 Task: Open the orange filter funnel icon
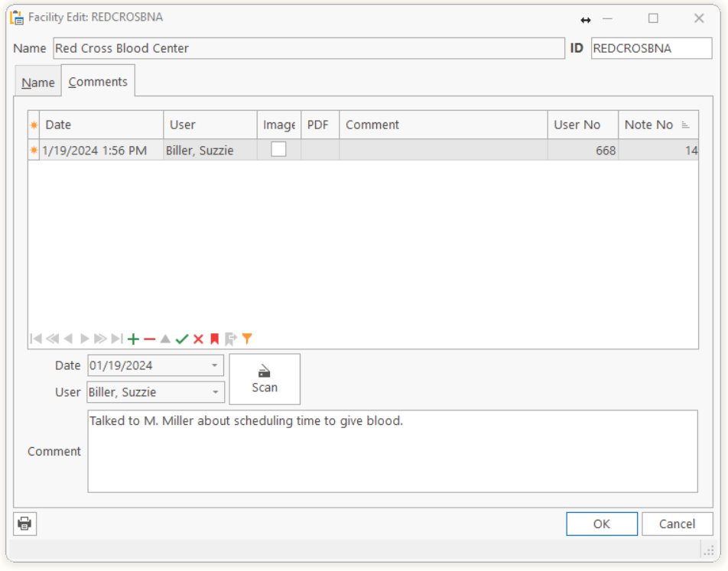[x=247, y=339]
